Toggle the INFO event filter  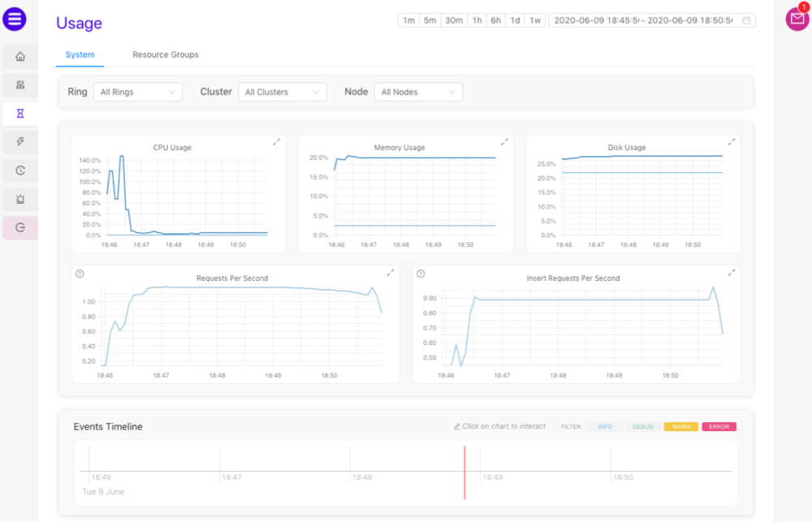(605, 426)
